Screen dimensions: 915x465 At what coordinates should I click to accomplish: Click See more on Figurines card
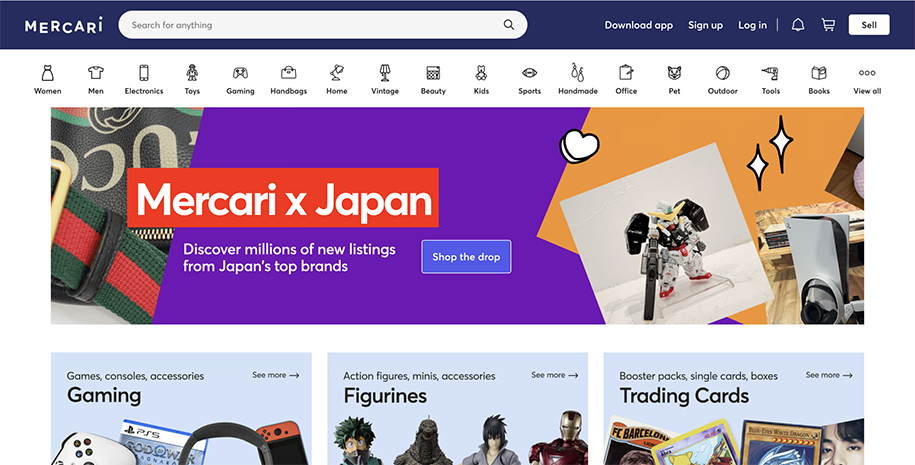[x=554, y=375]
